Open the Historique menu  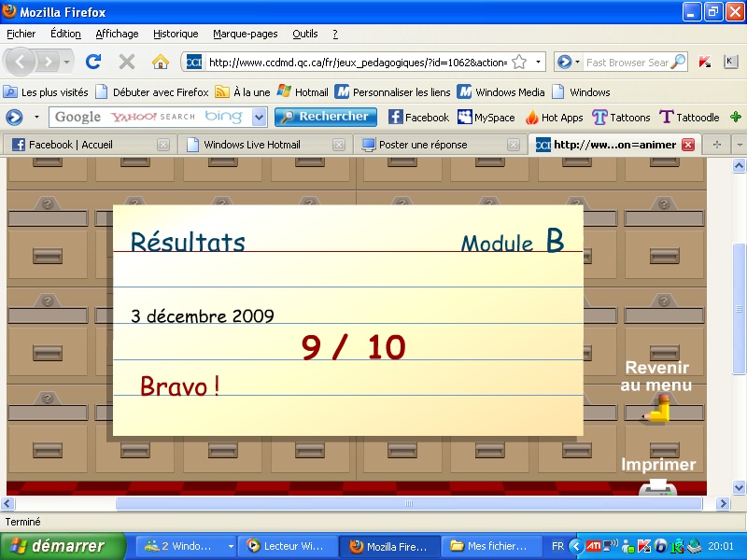[176, 34]
